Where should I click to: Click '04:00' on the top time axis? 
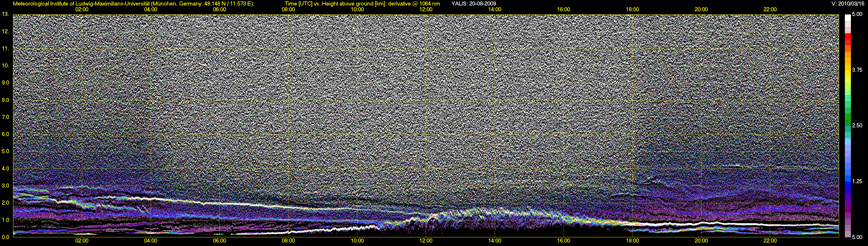tap(151, 10)
